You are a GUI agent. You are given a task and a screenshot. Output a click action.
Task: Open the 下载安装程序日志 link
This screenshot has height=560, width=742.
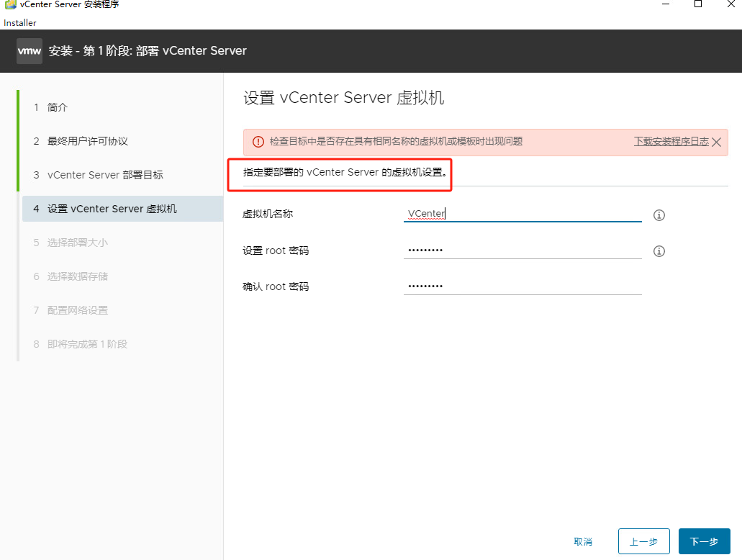671,141
